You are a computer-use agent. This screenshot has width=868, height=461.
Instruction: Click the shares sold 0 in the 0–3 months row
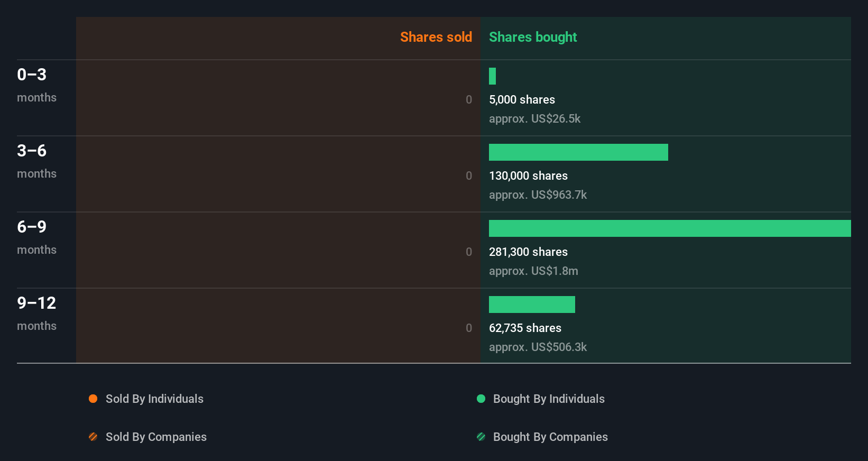(469, 99)
